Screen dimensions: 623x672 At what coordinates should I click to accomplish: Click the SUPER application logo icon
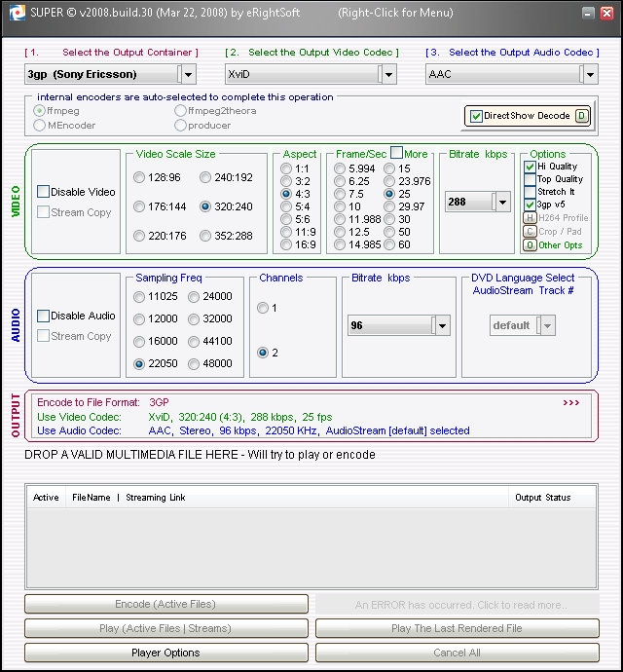pos(18,13)
